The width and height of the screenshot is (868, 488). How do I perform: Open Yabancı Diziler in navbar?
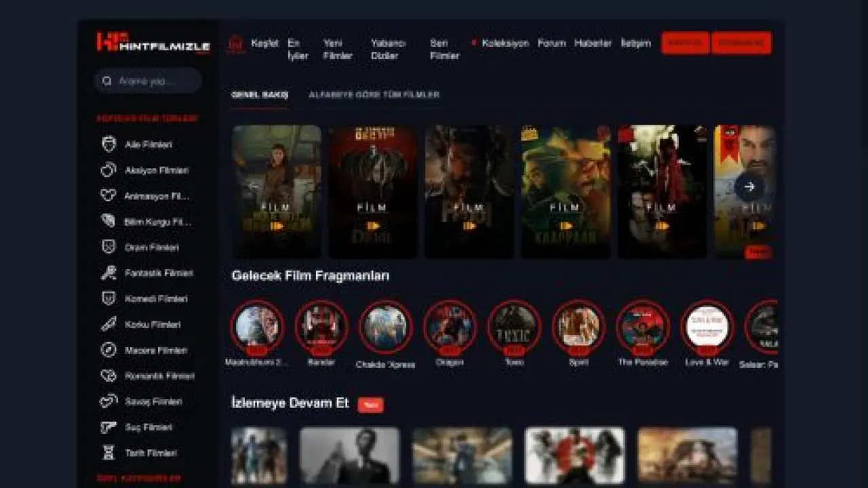[x=388, y=49]
